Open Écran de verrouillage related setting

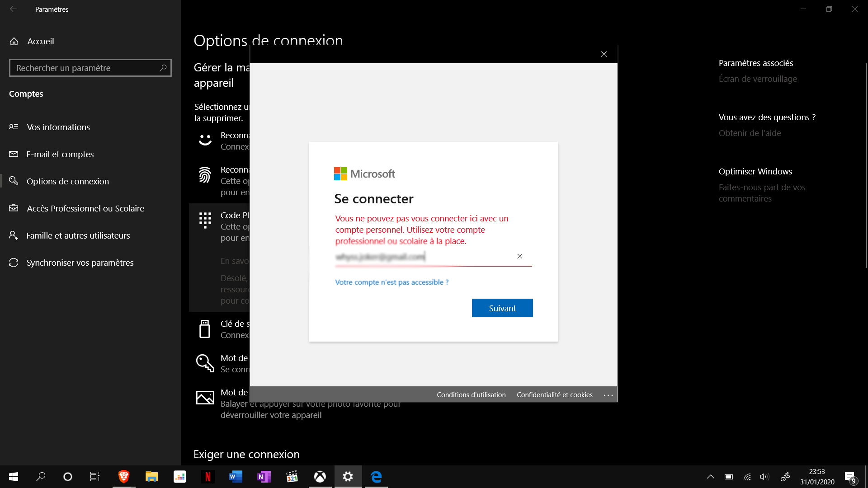point(758,79)
